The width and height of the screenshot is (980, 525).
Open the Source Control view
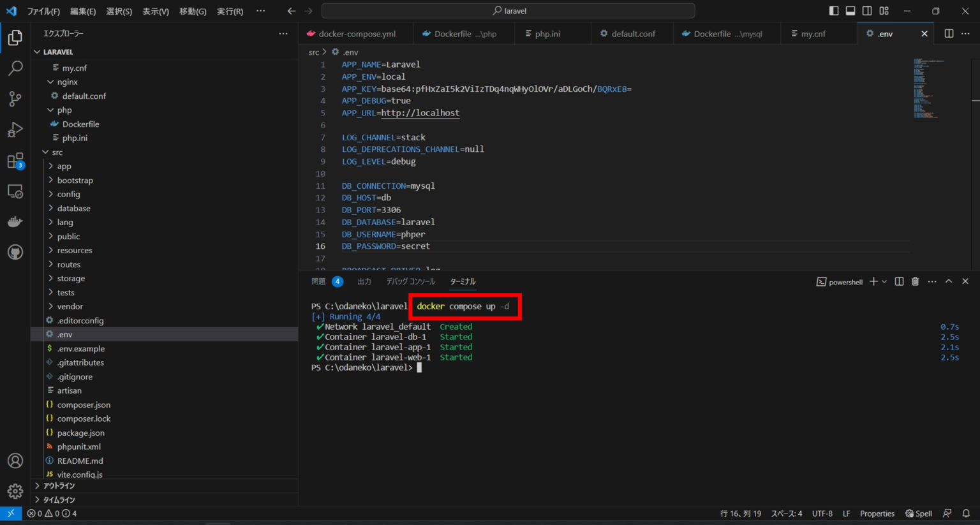pos(15,99)
